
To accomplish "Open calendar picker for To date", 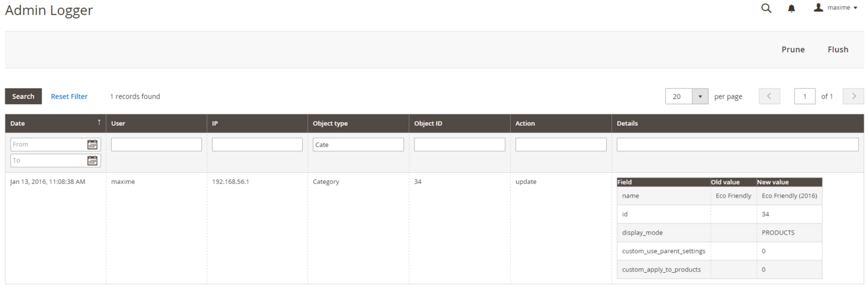I will point(92,160).
